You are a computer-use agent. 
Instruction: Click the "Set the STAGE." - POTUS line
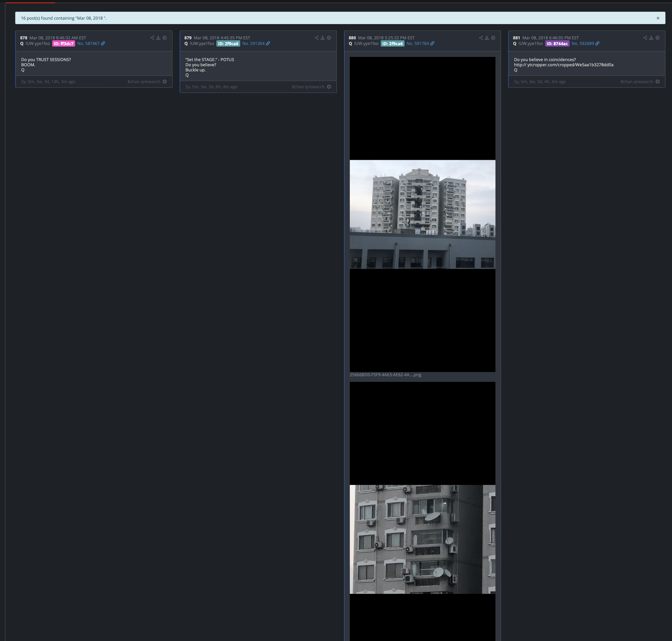point(210,60)
